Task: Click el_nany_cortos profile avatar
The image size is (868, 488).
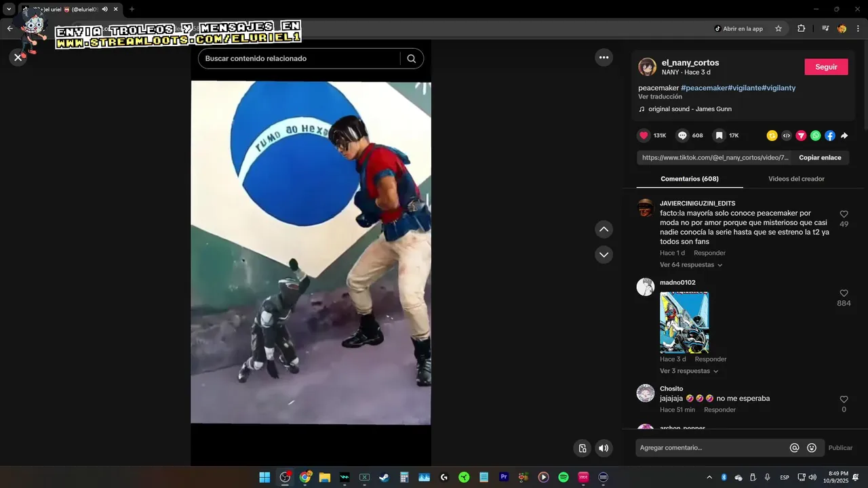Action: pos(648,67)
